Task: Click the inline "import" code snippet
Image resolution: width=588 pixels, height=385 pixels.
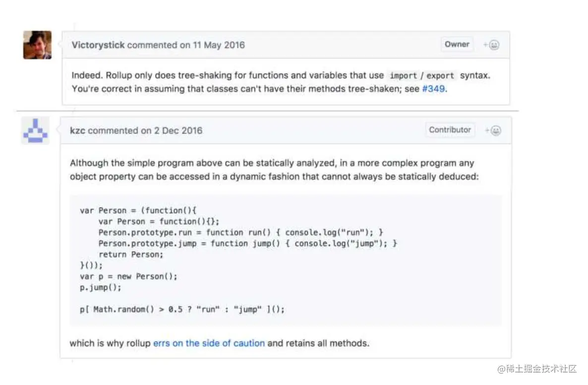Action: pos(403,76)
